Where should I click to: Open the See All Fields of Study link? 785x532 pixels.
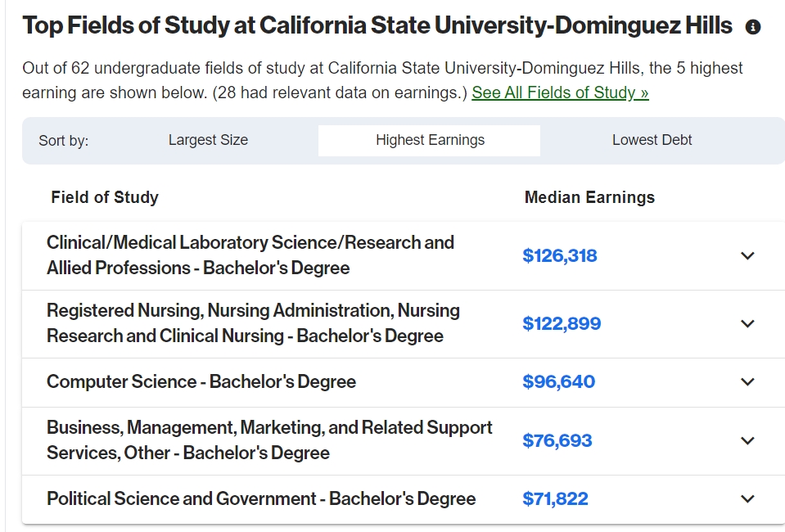tap(560, 92)
